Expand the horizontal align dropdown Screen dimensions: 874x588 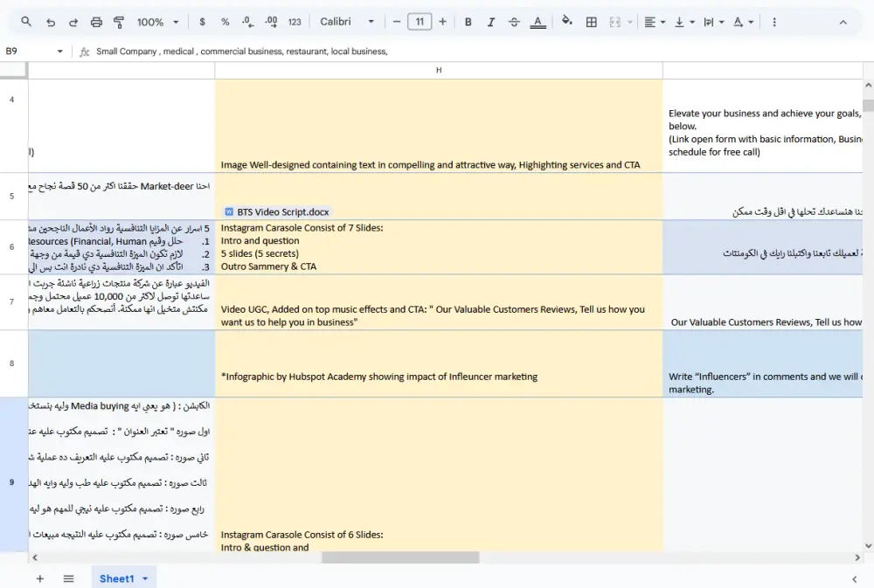[655, 22]
